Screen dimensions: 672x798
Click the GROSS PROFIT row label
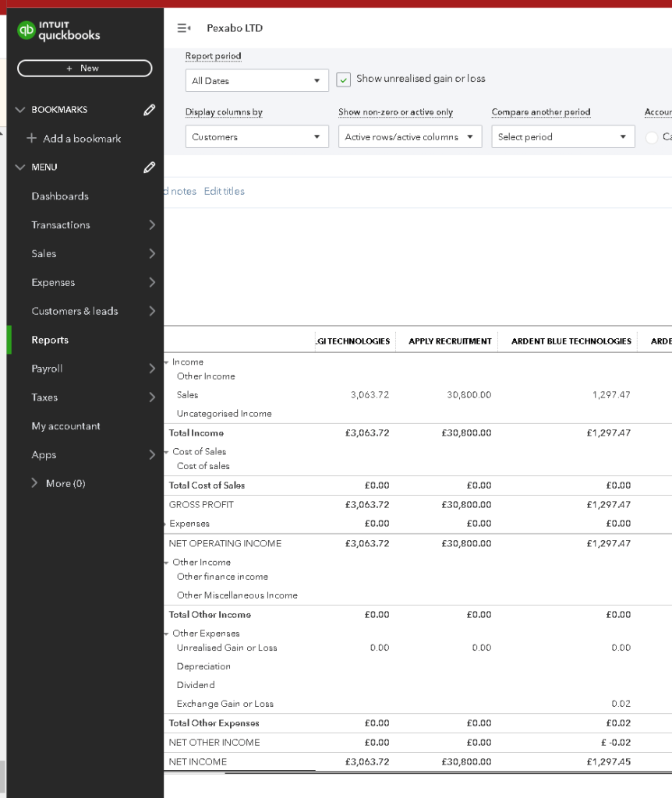pos(201,505)
